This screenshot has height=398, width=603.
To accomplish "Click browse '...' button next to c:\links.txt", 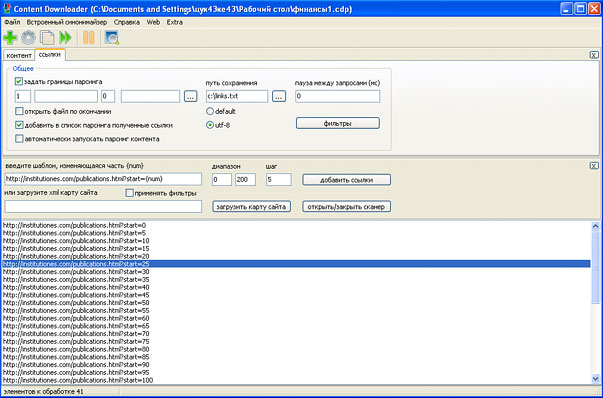I will (x=279, y=96).
